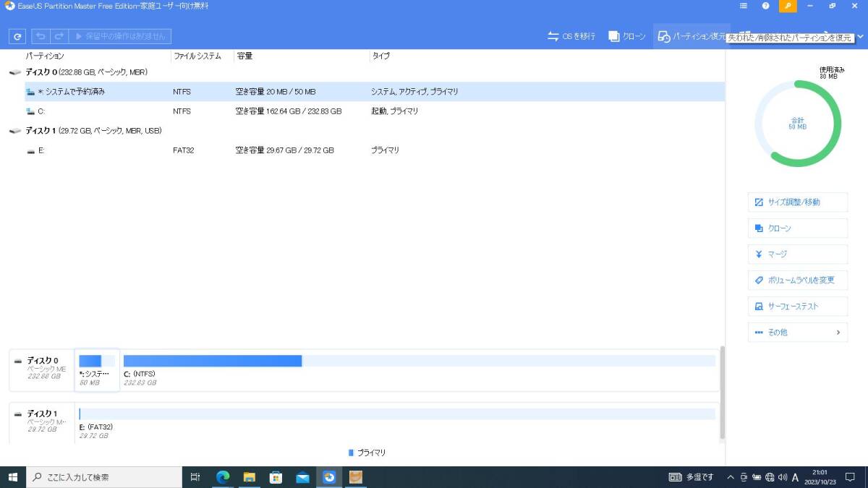Click the ファイルシステム column header

[x=197, y=56]
